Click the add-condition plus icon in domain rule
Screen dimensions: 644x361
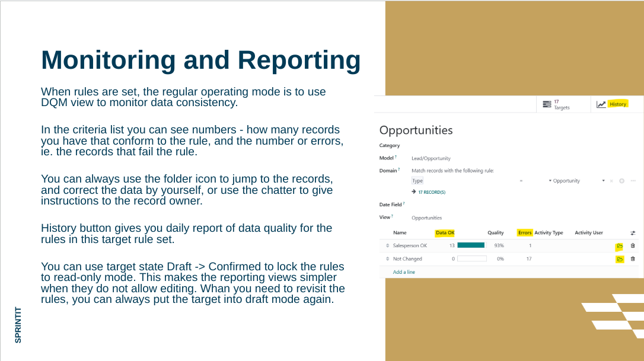pyautogui.click(x=621, y=181)
